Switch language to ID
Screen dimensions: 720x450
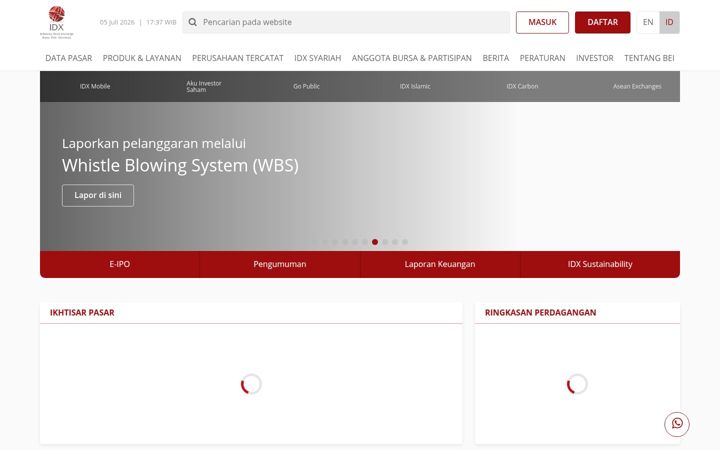pos(669,22)
